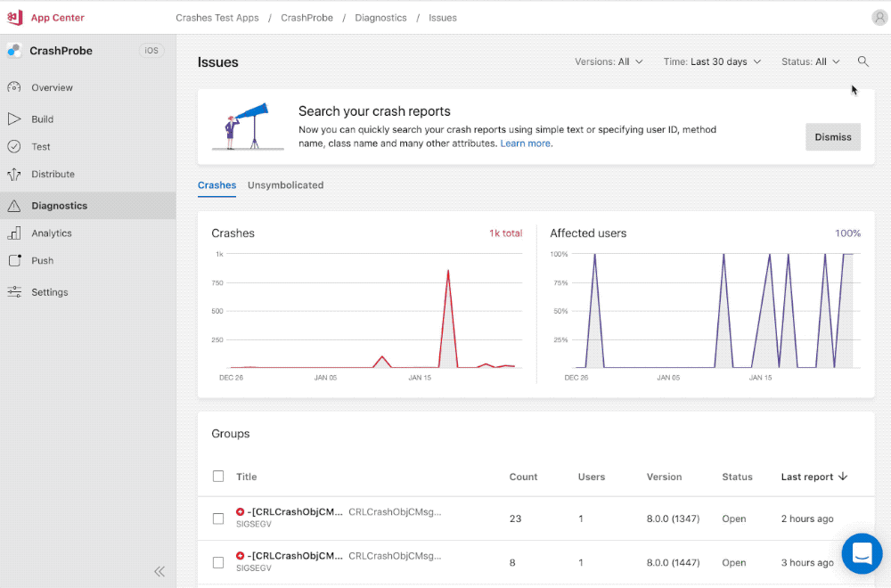
Task: Open the Time: Last 30 days dropdown
Action: 712,61
